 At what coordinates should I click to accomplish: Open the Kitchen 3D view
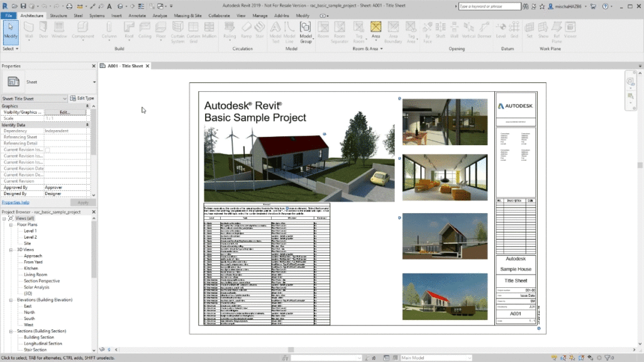31,268
